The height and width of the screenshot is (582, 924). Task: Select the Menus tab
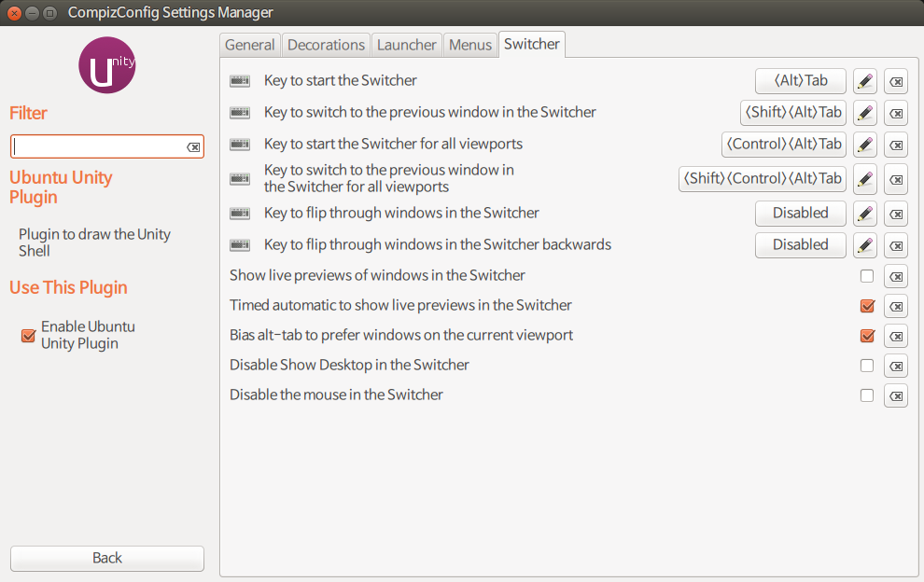pyautogui.click(x=470, y=45)
